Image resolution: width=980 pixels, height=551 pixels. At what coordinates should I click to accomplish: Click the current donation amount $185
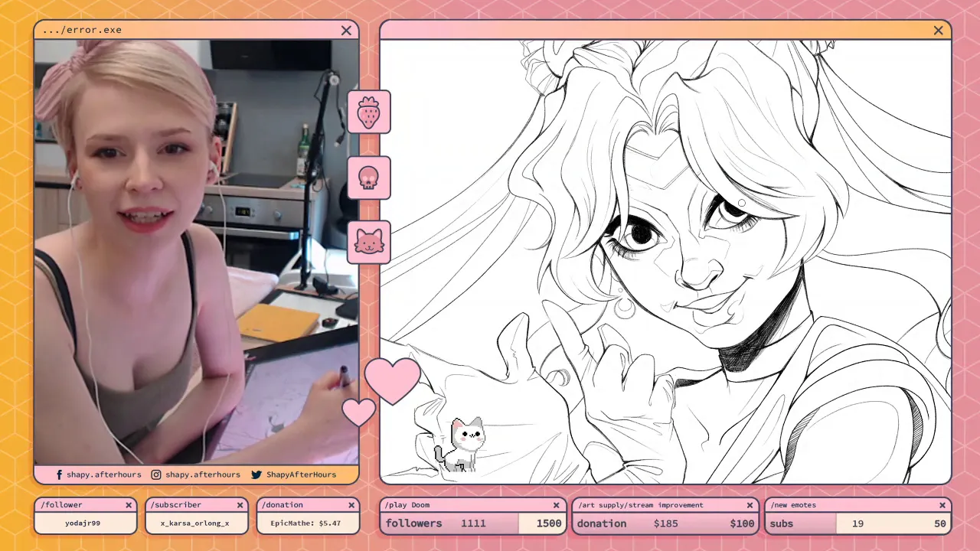(x=666, y=523)
